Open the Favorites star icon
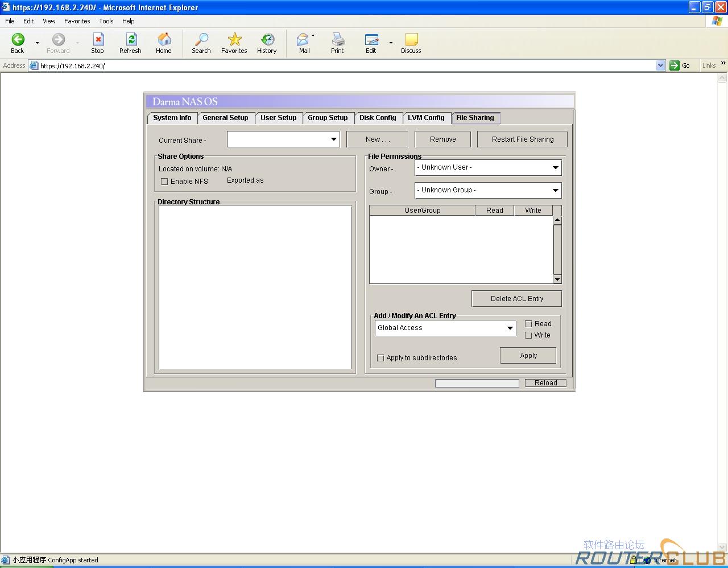The width and height of the screenshot is (728, 568). 234,39
